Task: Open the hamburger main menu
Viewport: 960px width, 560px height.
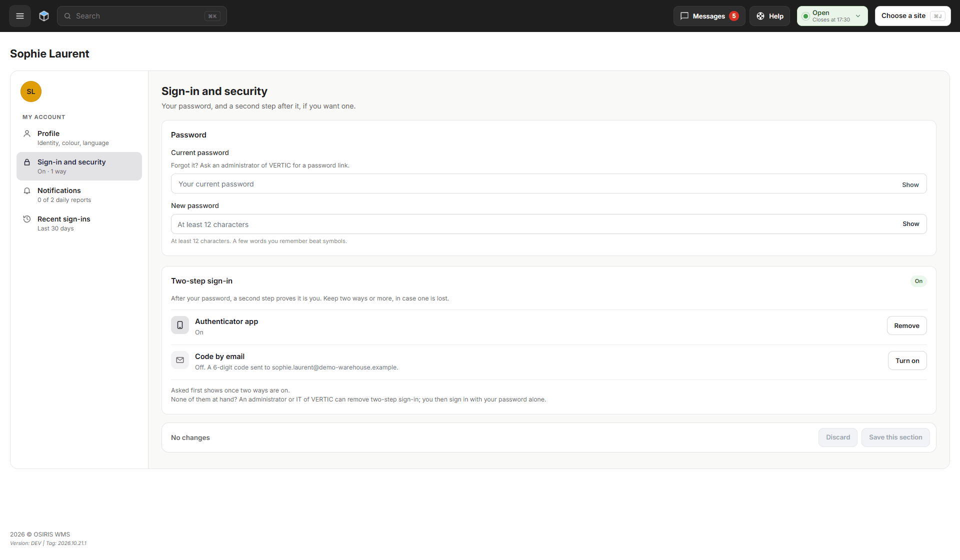Action: (x=20, y=16)
